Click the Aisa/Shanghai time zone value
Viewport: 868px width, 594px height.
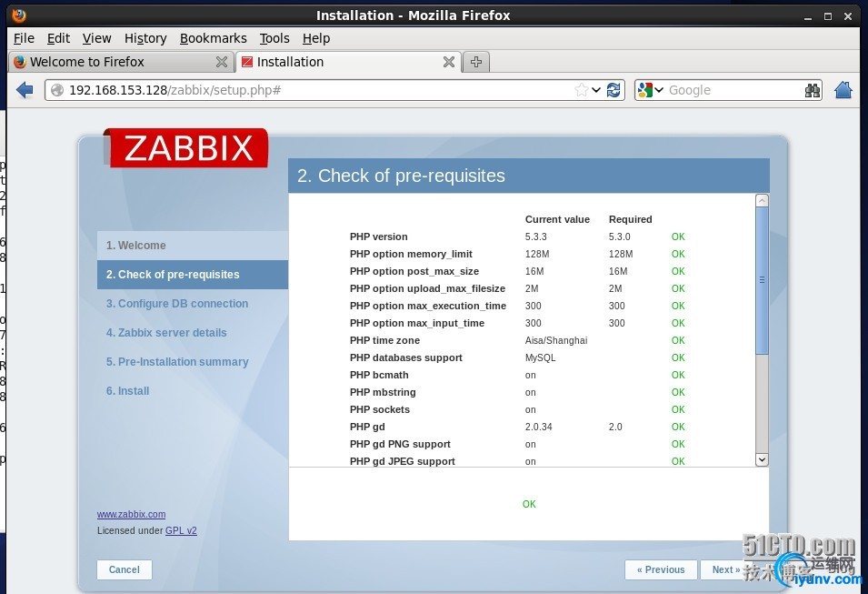(x=556, y=340)
